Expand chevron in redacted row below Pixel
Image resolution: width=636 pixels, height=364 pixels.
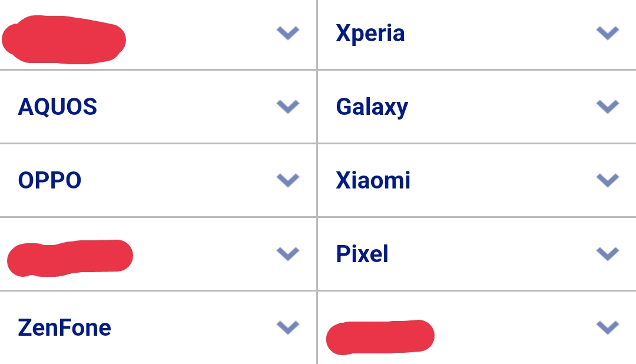[608, 327]
